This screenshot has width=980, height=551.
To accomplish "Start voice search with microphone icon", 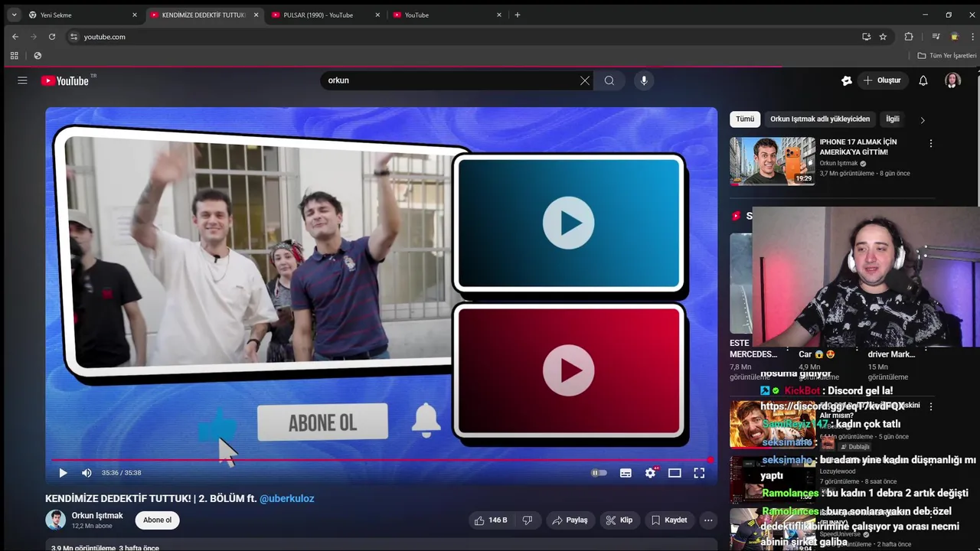I will pos(644,80).
